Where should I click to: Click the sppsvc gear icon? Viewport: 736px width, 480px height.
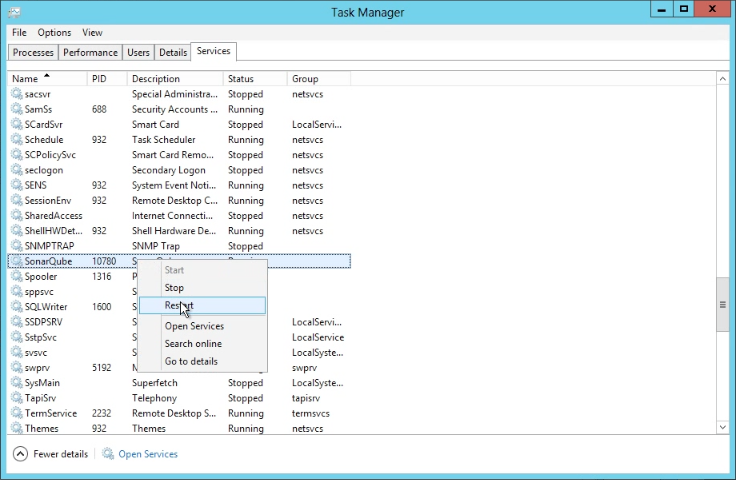tap(17, 291)
